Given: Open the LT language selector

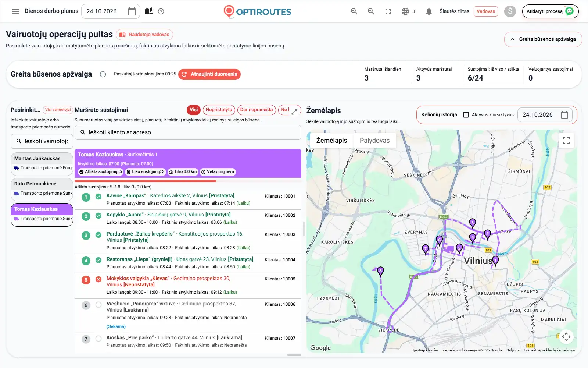Looking at the screenshot, I should (x=409, y=11).
